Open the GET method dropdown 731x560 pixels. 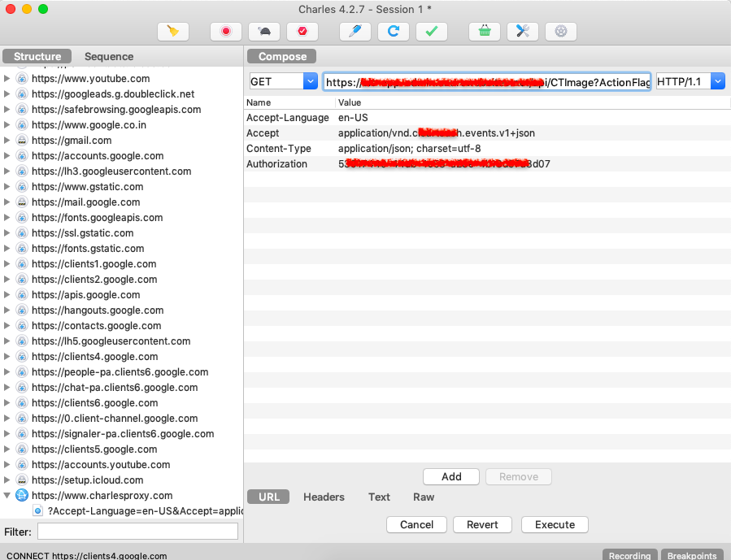point(309,81)
